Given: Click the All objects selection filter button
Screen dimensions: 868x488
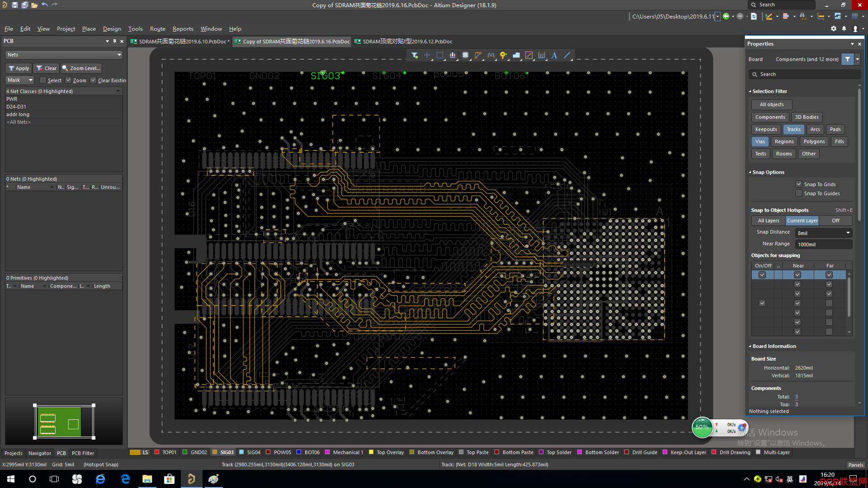Looking at the screenshot, I should 772,104.
